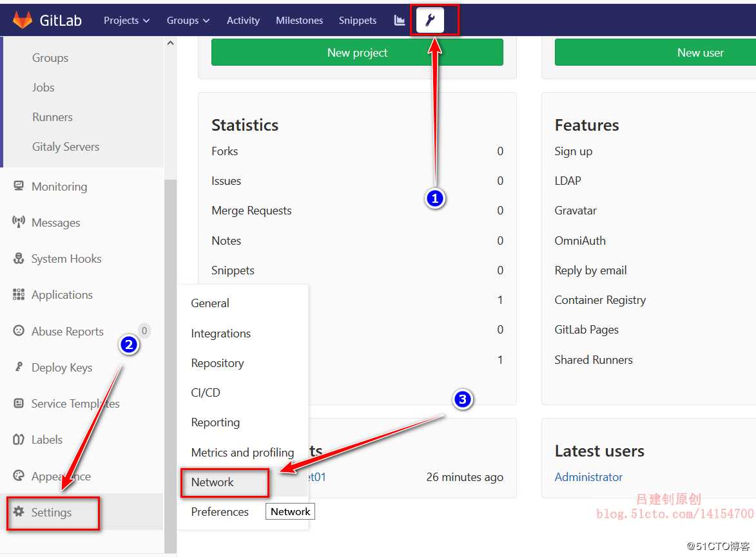This screenshot has height=557, width=756.
Task: Click the Labels tag icon
Action: coord(18,439)
